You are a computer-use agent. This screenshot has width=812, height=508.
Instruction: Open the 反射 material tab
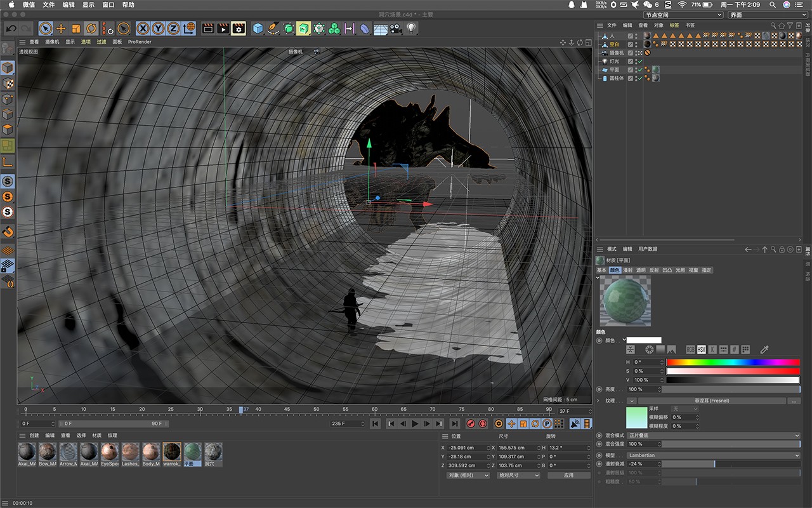click(x=653, y=270)
